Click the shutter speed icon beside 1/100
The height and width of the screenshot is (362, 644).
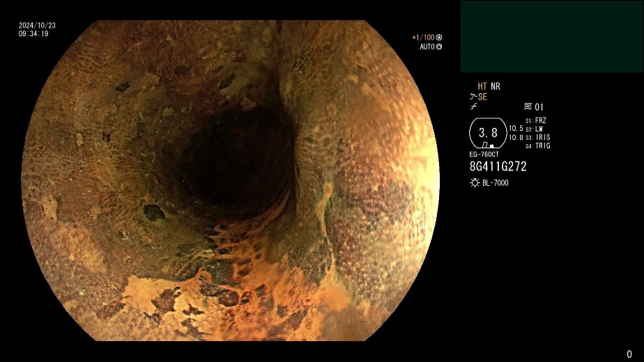(x=439, y=38)
